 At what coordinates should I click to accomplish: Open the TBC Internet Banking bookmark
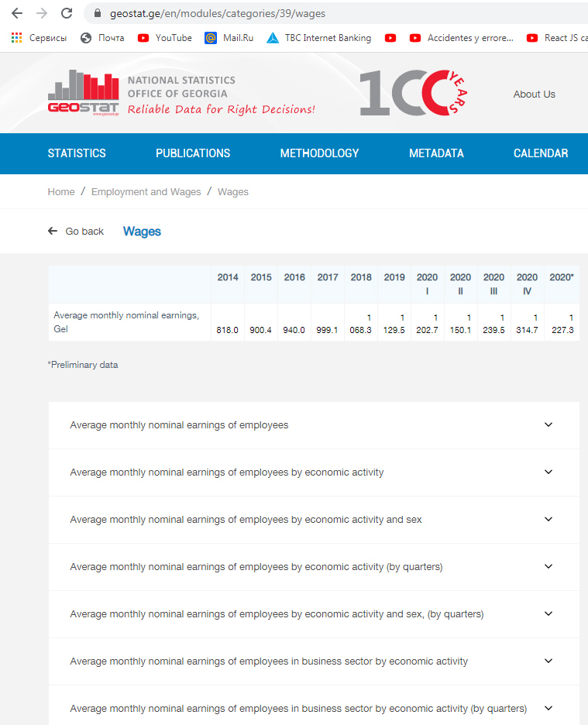(319, 38)
